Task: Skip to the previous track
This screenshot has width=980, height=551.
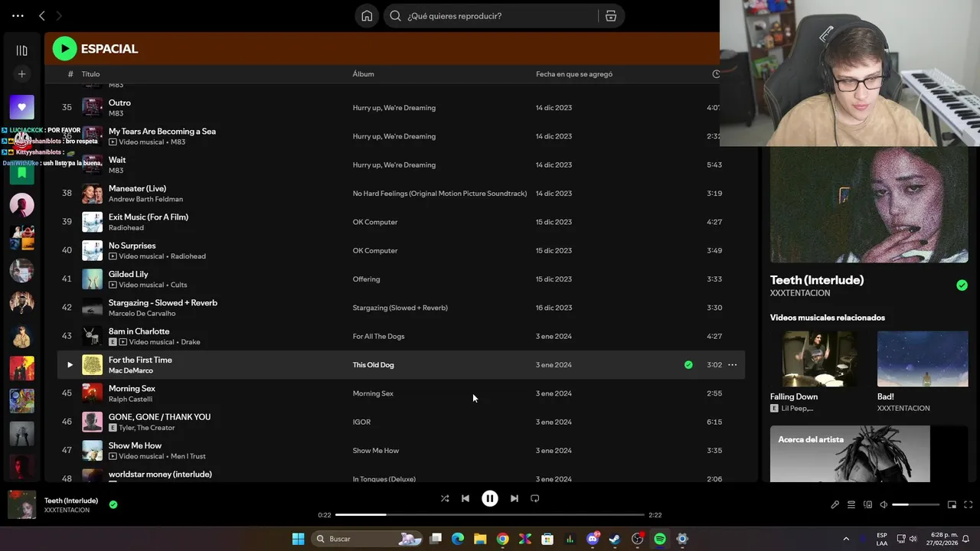Action: 465,498
